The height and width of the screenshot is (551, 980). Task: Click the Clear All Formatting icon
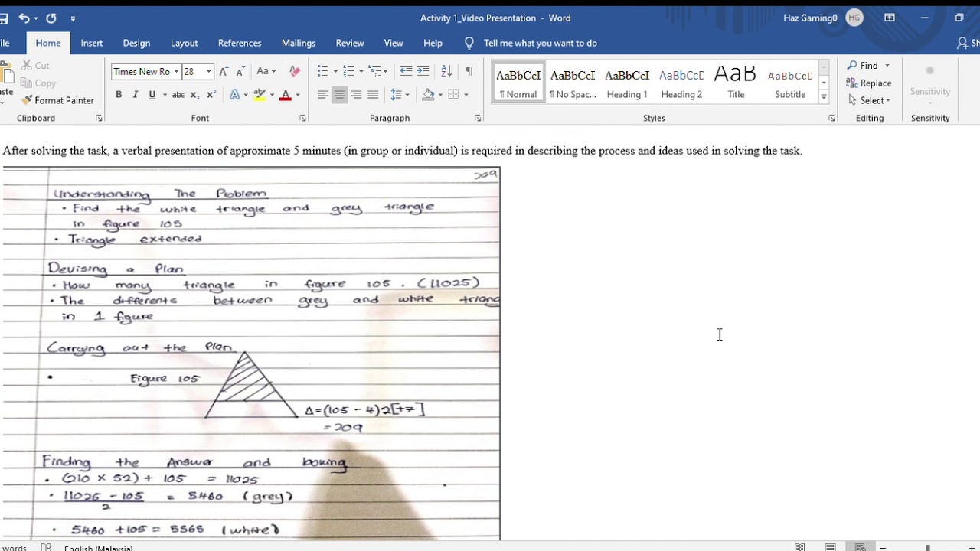click(295, 71)
